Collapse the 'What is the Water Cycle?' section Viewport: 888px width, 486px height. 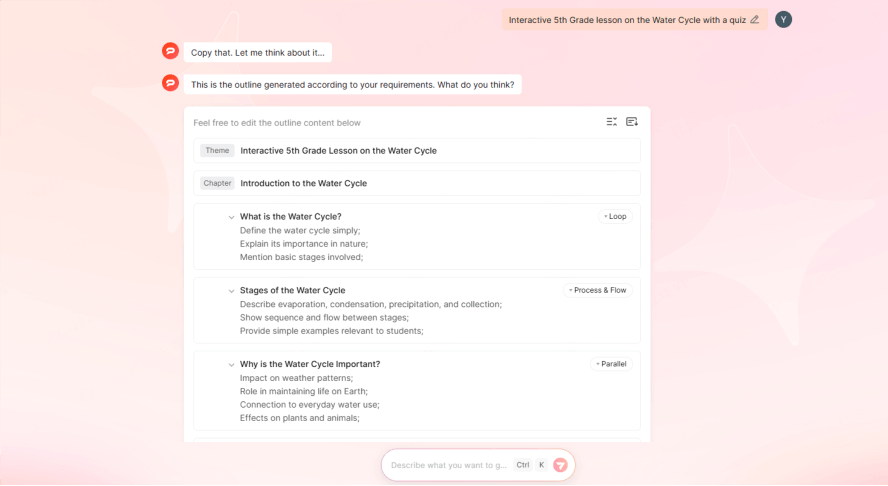(x=231, y=217)
